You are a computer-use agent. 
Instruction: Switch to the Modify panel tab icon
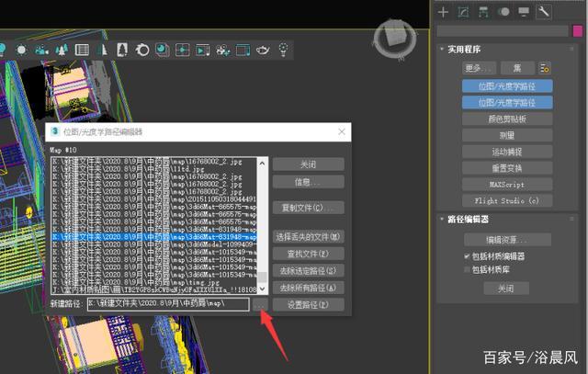click(x=463, y=12)
